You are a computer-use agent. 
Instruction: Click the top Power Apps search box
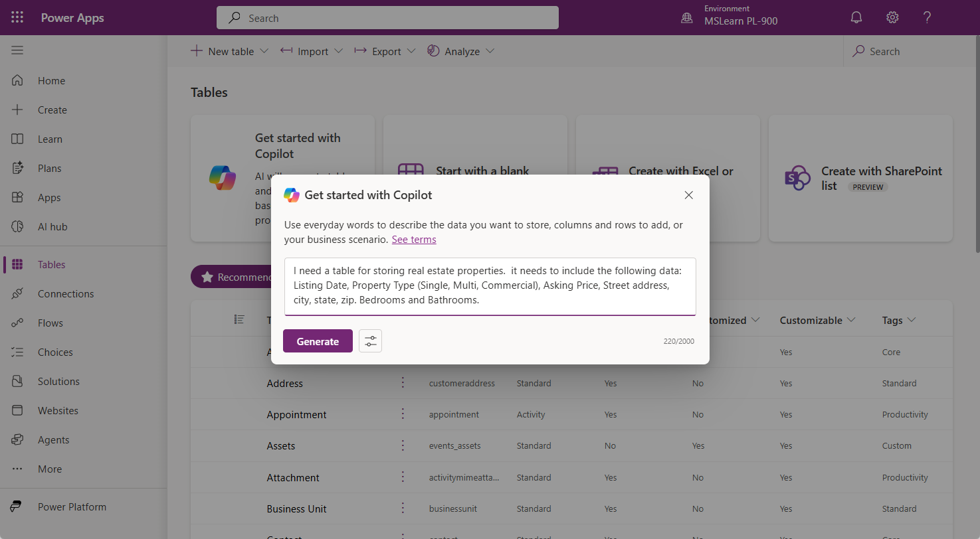tap(387, 18)
